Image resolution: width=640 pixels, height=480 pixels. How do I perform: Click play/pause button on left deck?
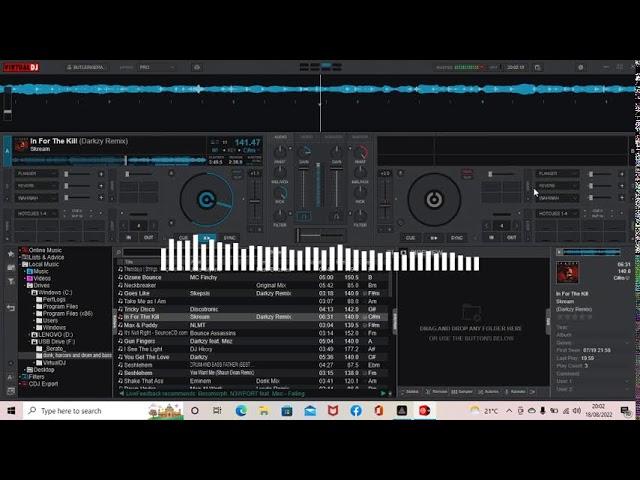click(207, 238)
